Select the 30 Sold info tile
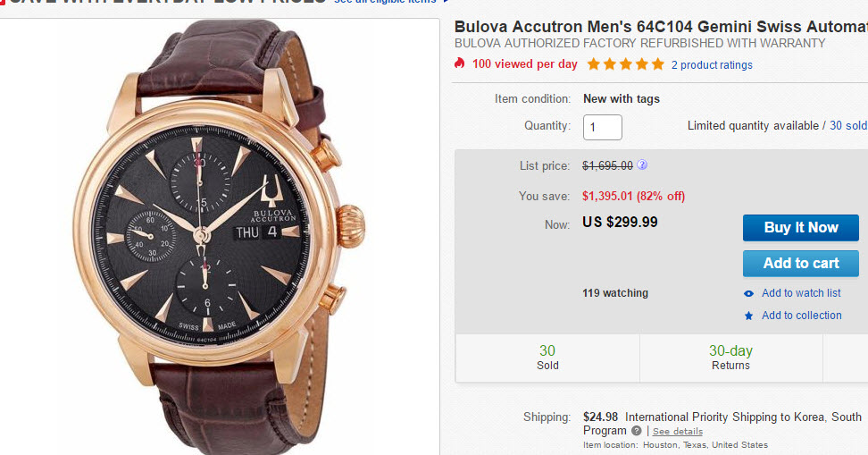Viewport: 868px width, 455px height. click(547, 358)
